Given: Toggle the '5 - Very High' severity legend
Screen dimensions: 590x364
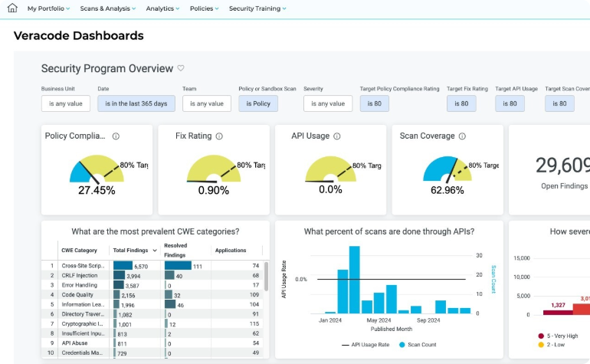Looking at the screenshot, I should tap(563, 336).
